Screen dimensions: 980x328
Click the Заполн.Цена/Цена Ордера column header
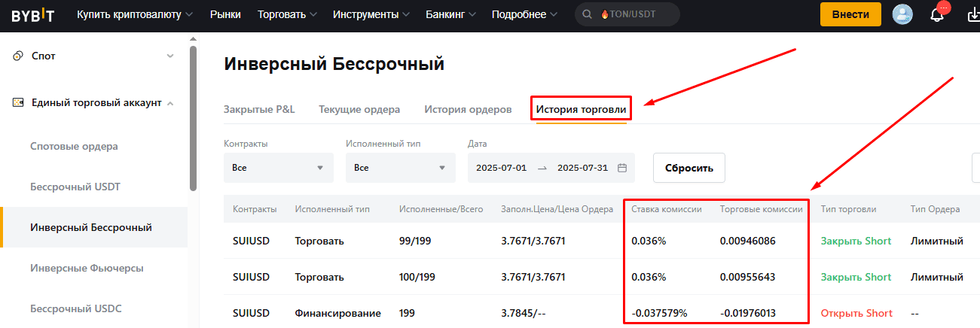click(x=557, y=209)
